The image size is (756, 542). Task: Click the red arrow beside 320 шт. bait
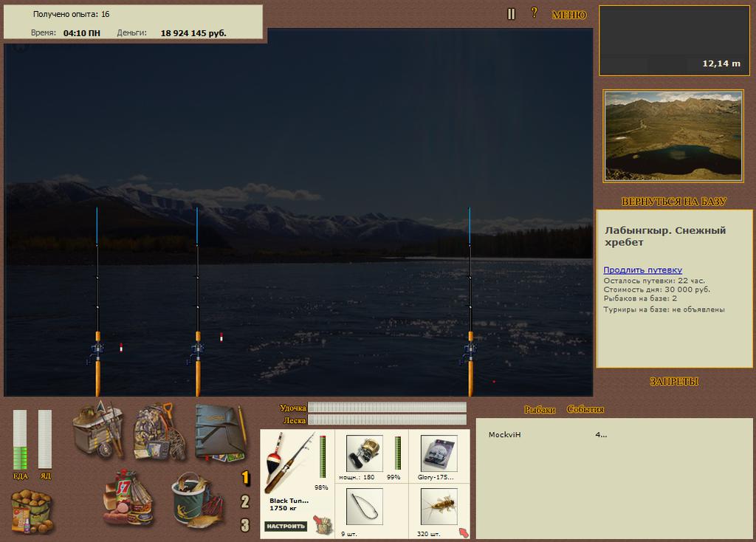(464, 533)
